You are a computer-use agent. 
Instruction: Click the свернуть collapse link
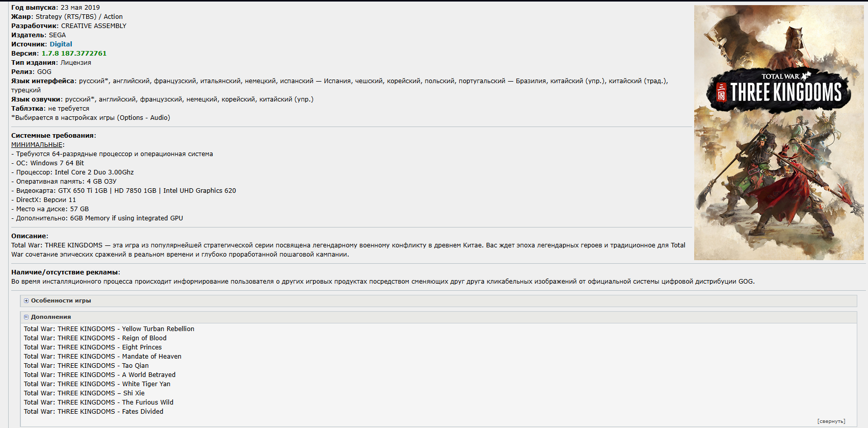tap(831, 421)
